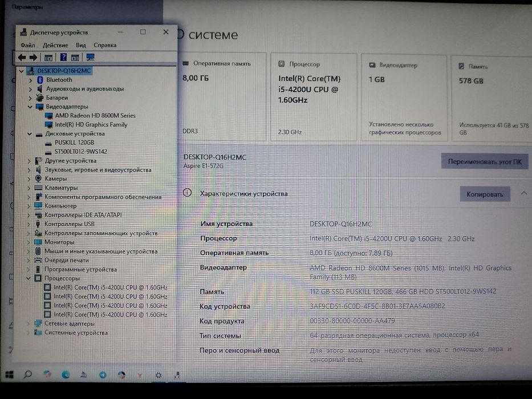Click the blue Help question-mark toolbar icon
The height and width of the screenshot is (399, 532).
63,58
